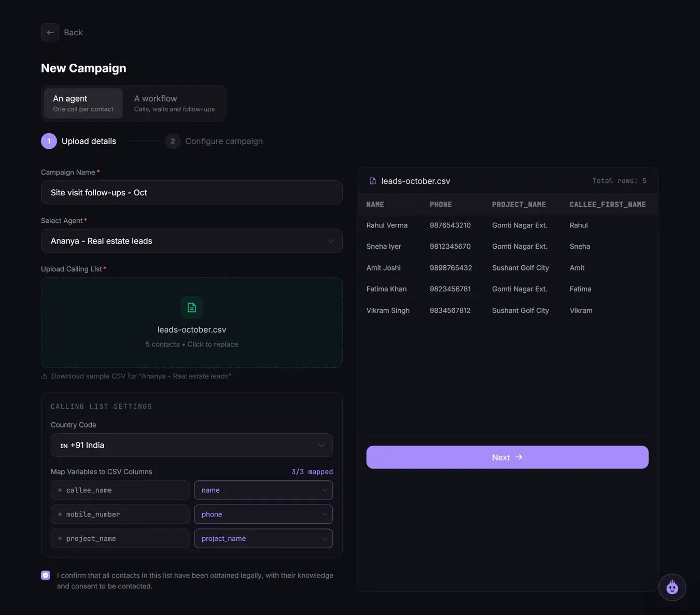Open the Country Code dropdown
The image size is (700, 615).
click(x=192, y=445)
